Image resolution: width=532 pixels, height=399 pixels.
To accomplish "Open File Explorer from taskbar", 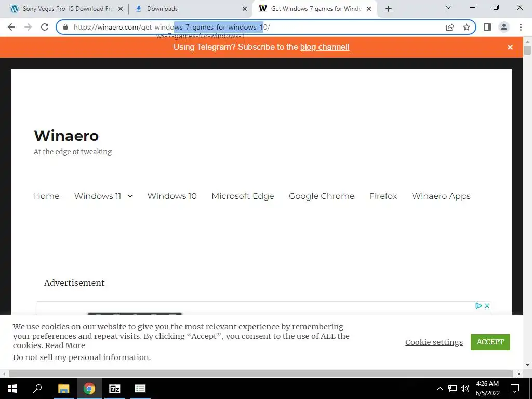I will (63, 389).
